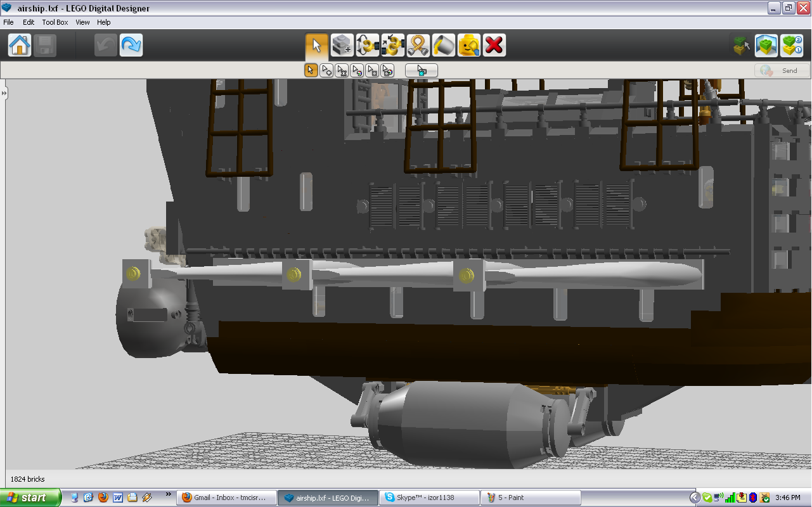Select the Hinge Align tool
This screenshot has width=812, height=507.
(393, 46)
